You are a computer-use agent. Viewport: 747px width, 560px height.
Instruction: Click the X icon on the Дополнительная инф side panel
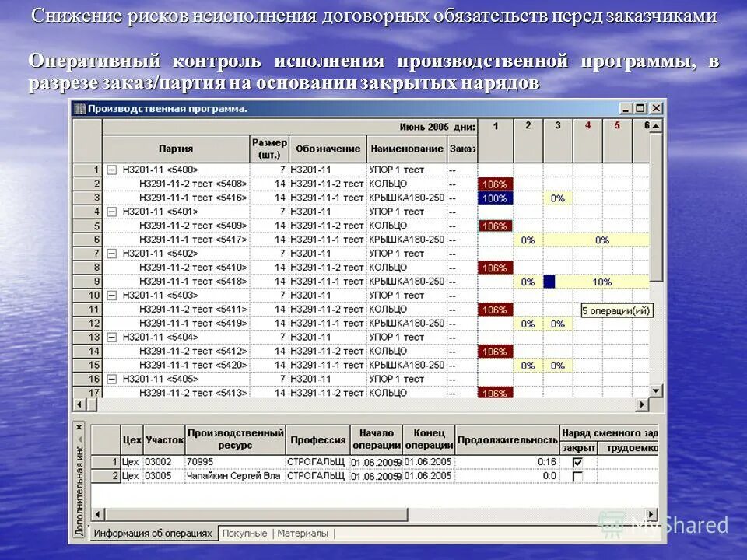[x=78, y=427]
